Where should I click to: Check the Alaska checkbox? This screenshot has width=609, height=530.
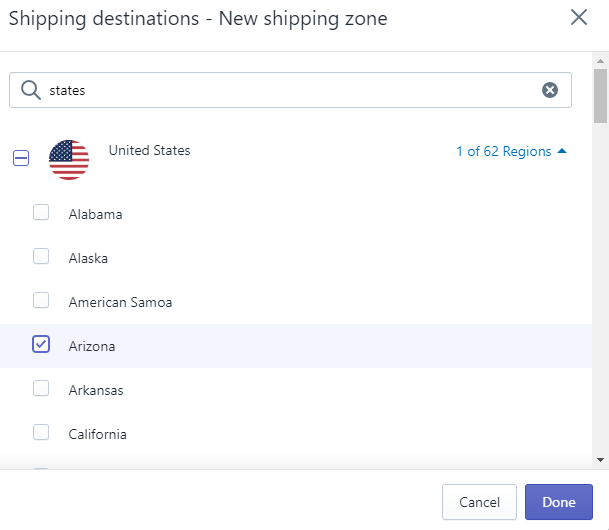[41, 256]
